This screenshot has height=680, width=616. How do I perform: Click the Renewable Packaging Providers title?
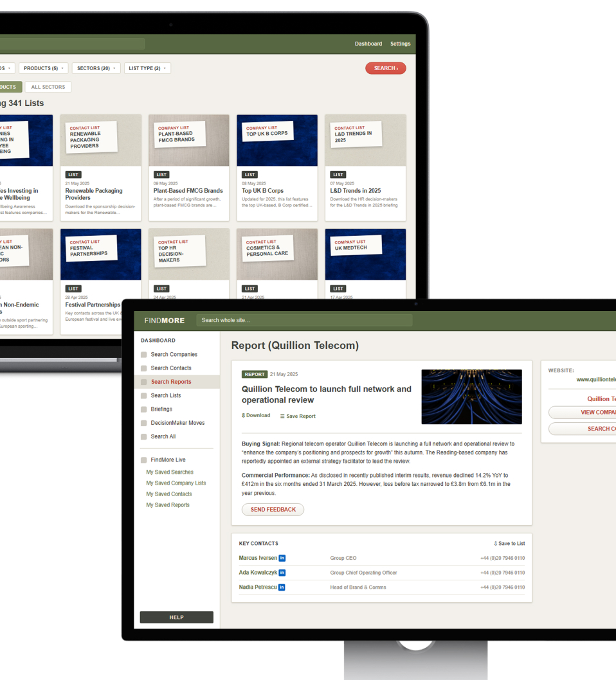coord(94,194)
